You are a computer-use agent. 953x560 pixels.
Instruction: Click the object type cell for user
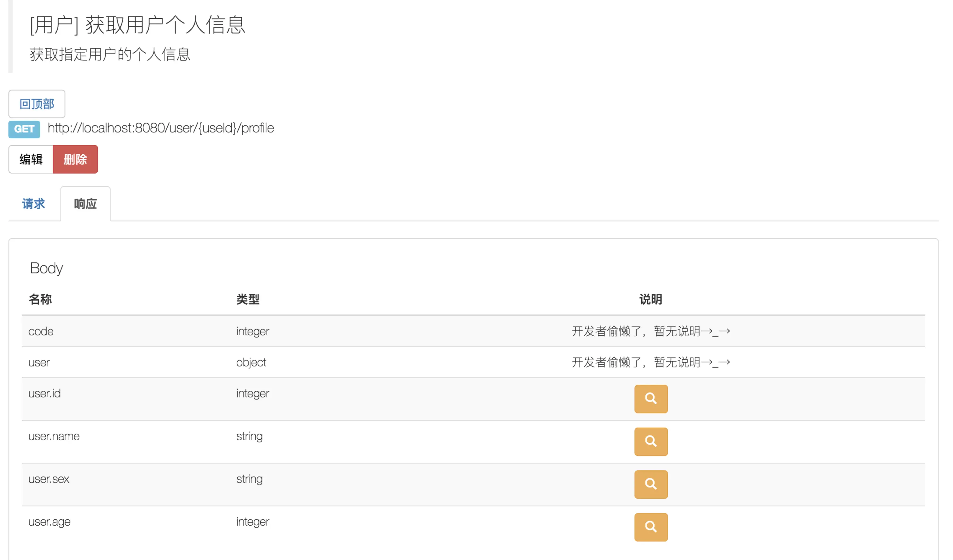[251, 362]
